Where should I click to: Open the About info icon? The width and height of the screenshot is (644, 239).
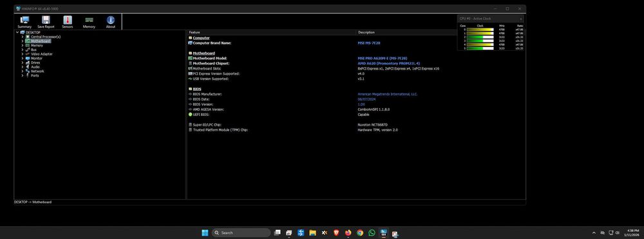pyautogui.click(x=111, y=20)
